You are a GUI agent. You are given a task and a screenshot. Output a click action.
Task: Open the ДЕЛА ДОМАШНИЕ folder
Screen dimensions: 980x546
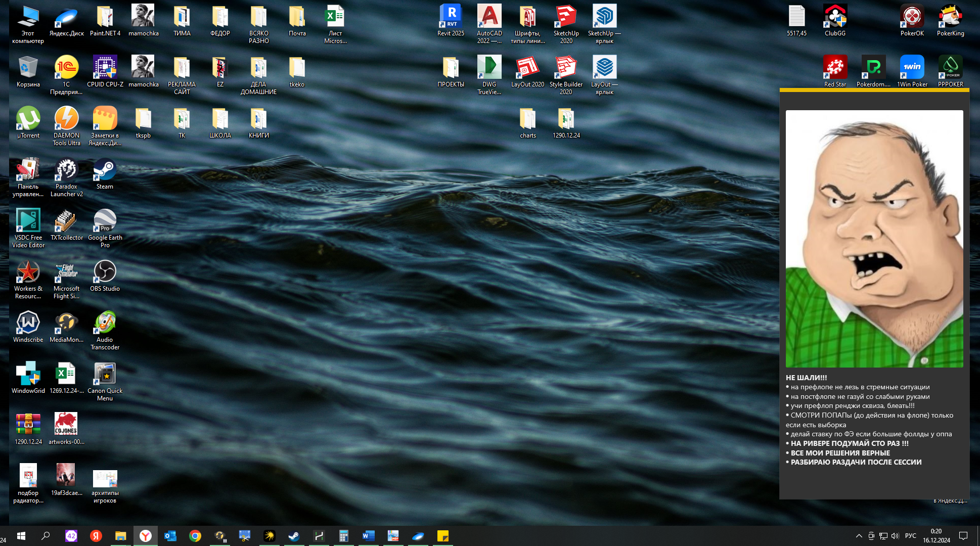(258, 75)
